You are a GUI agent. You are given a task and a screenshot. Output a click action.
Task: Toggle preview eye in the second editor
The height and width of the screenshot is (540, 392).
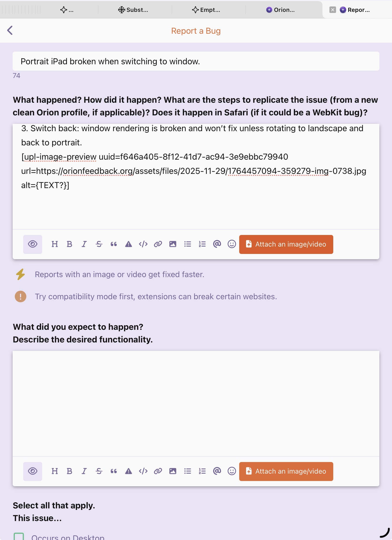tap(33, 471)
